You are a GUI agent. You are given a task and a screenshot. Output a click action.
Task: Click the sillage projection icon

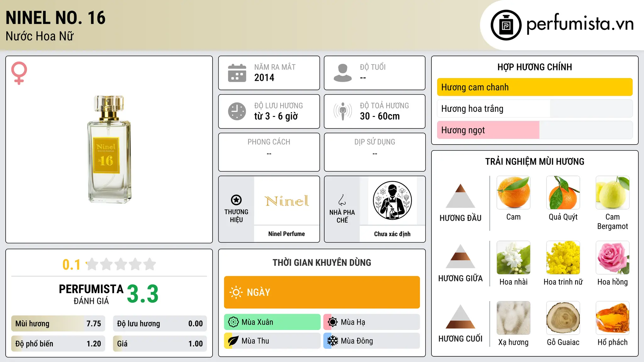(343, 111)
